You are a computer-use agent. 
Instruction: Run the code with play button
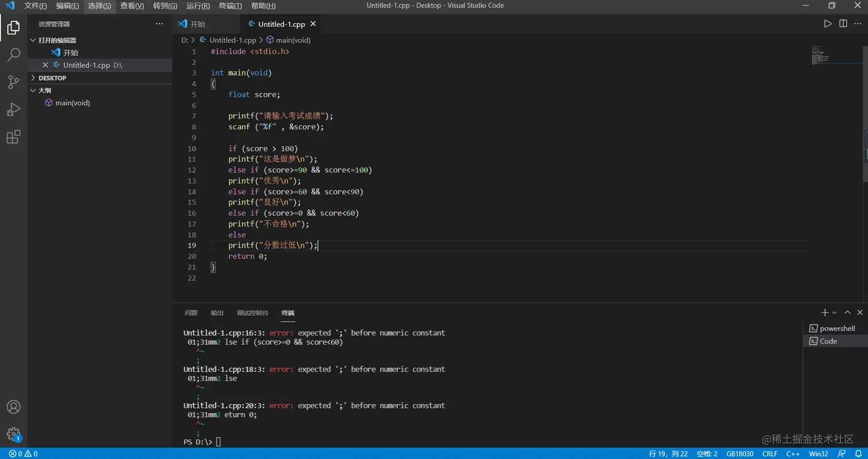click(827, 24)
